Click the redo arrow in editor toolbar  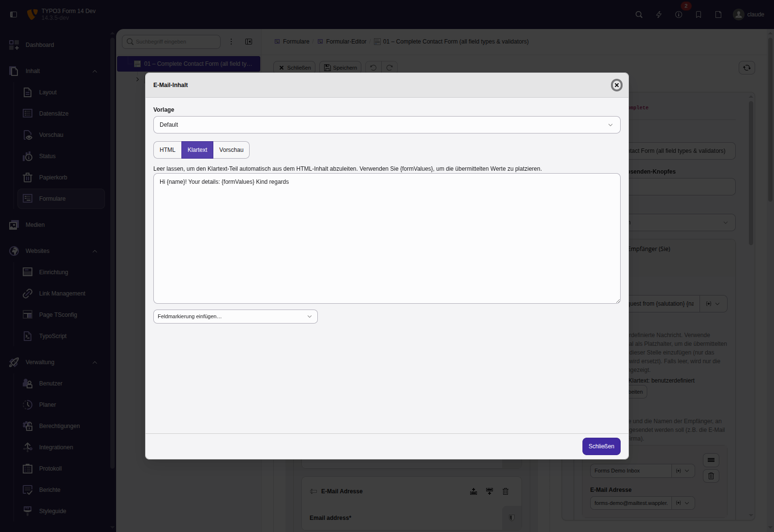(x=389, y=68)
